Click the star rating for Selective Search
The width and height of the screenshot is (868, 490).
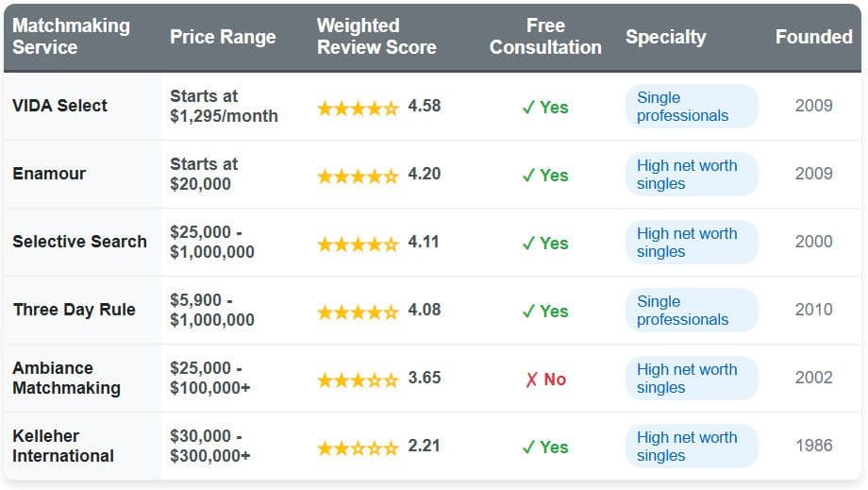tap(358, 244)
